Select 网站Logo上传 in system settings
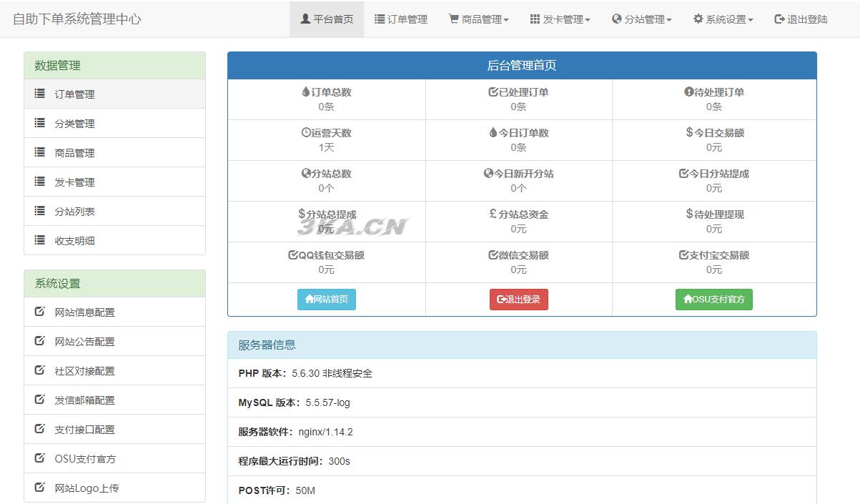 click(87, 488)
